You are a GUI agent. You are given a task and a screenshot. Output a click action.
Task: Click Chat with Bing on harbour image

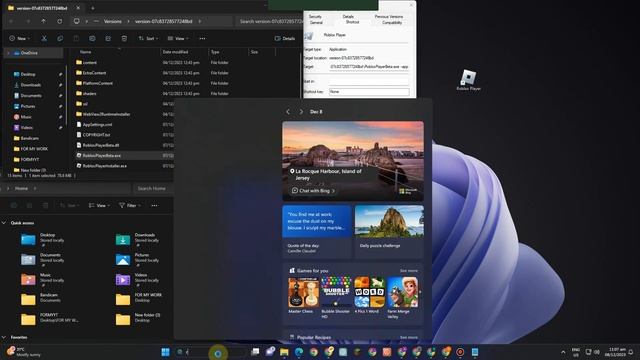[313, 191]
